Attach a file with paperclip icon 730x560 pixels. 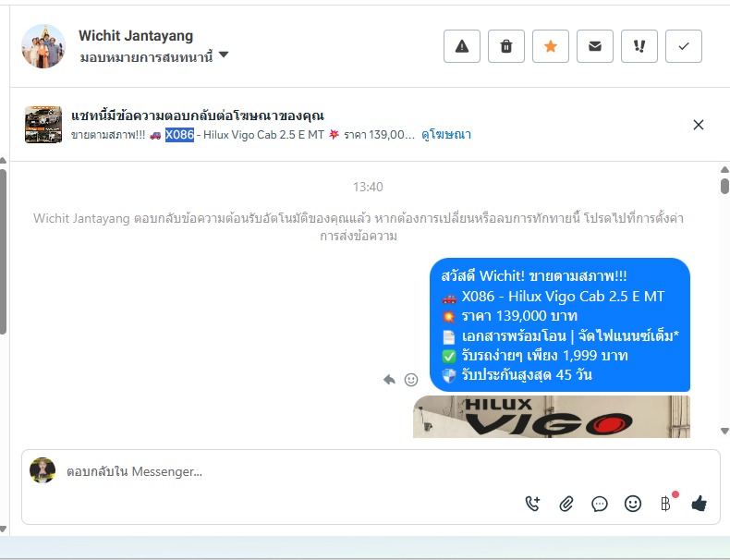coord(566,504)
